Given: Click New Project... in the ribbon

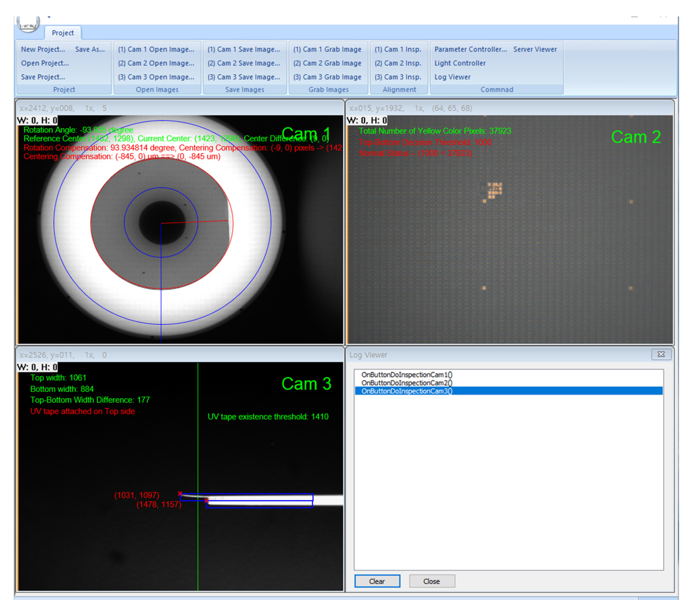Looking at the screenshot, I should coord(43,49).
